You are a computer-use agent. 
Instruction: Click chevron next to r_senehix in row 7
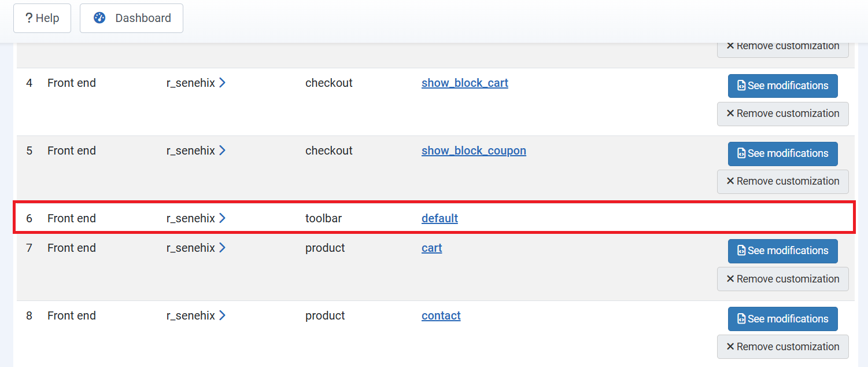223,248
